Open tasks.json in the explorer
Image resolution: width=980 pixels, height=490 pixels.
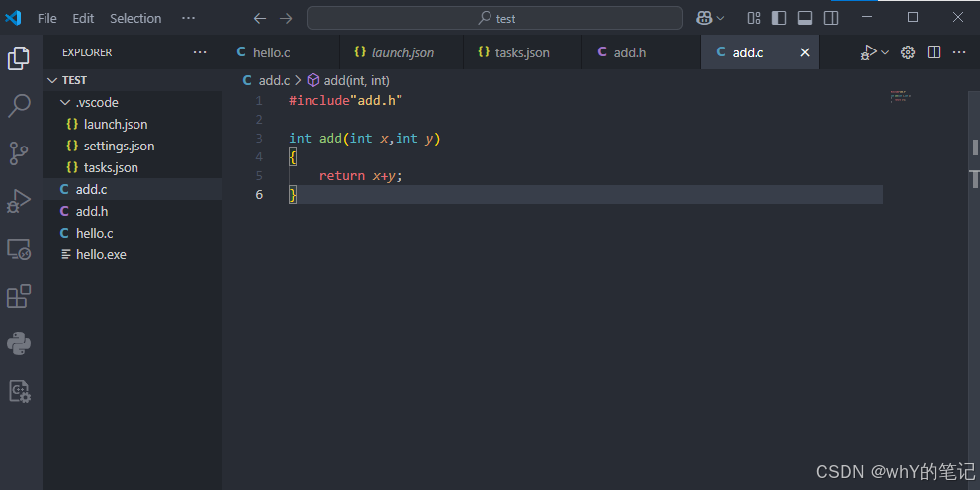click(x=132, y=167)
